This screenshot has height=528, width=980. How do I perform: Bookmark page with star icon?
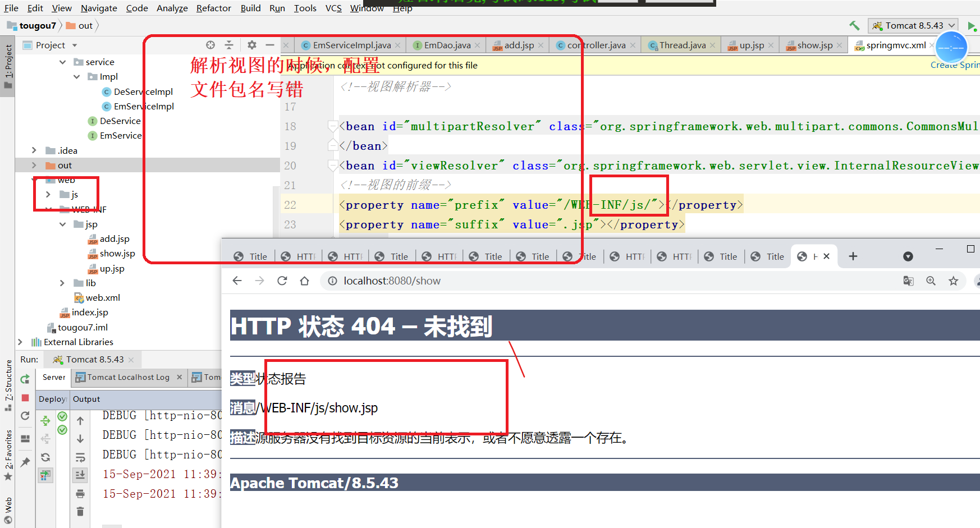[x=953, y=281]
